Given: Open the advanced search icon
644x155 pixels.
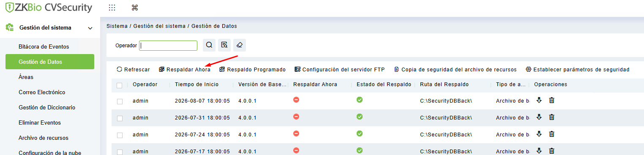Looking at the screenshot, I should pyautogui.click(x=224, y=45).
